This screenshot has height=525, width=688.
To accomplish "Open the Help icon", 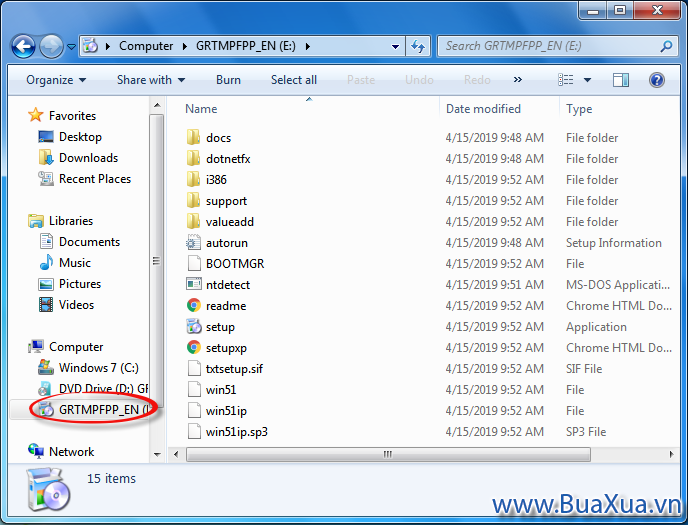I will pyautogui.click(x=656, y=80).
